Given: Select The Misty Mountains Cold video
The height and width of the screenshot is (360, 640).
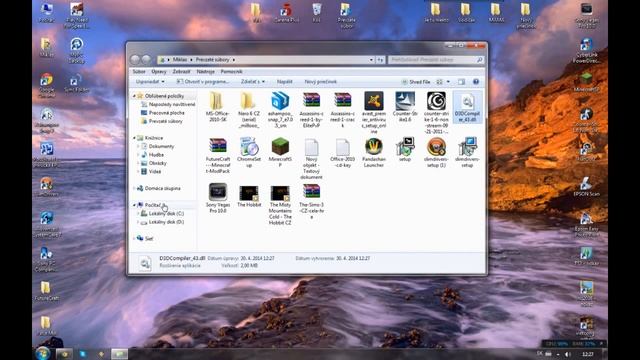Looking at the screenshot, I should pos(280,204).
